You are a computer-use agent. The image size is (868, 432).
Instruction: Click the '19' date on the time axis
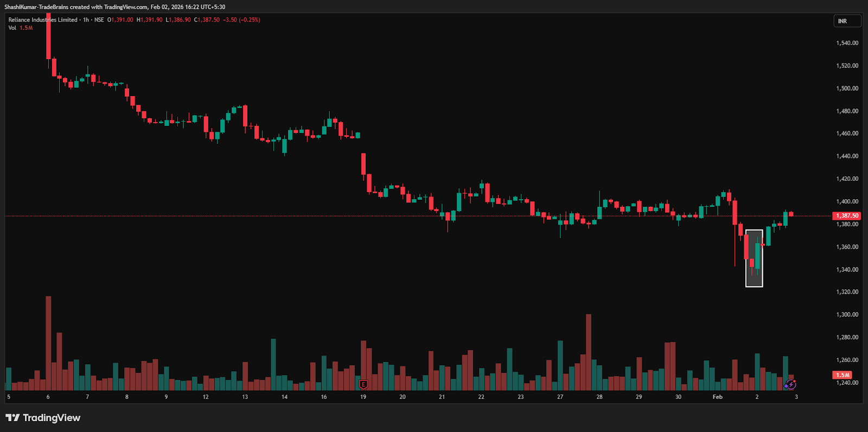363,397
